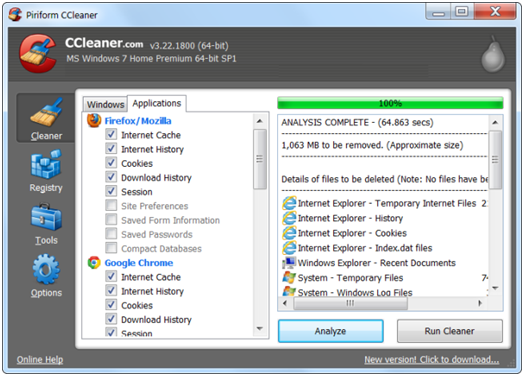Click Windows Explorer icon beside Recent Documents
This screenshot has height=376, width=524.
[x=289, y=263]
